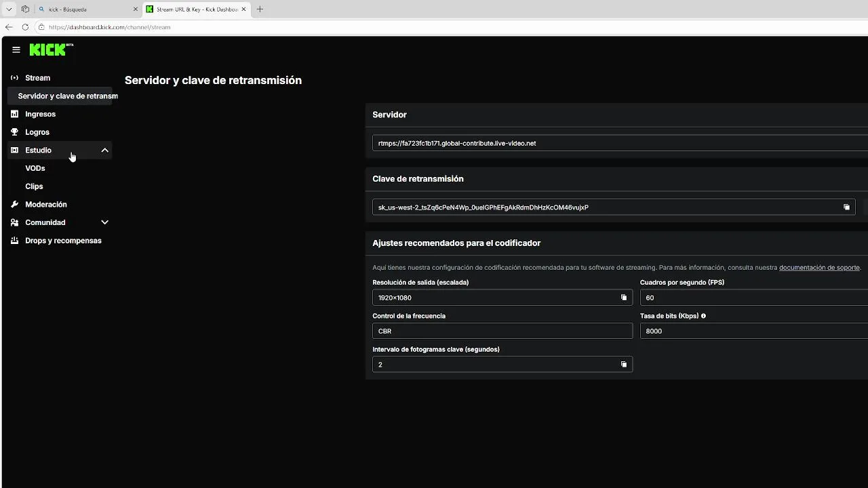Open Drops y recompensas

point(63,241)
